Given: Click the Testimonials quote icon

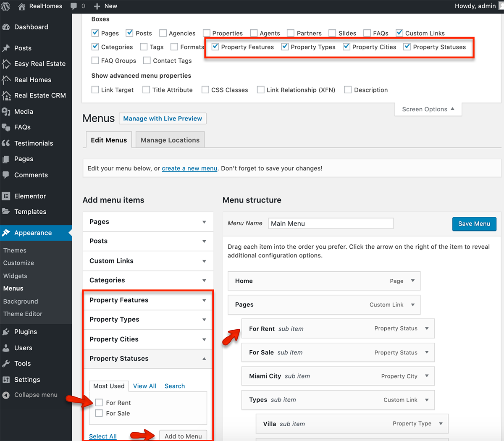Looking at the screenshot, I should pos(6,143).
